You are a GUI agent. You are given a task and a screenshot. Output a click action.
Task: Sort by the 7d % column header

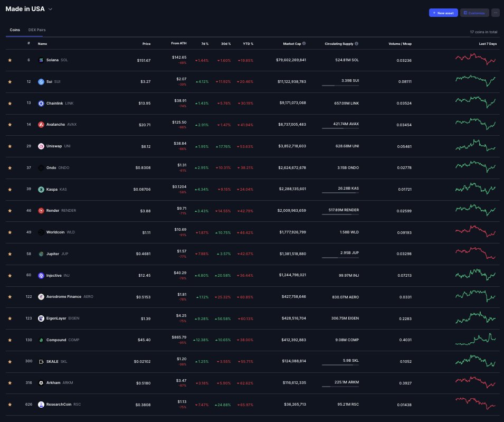[205, 44]
